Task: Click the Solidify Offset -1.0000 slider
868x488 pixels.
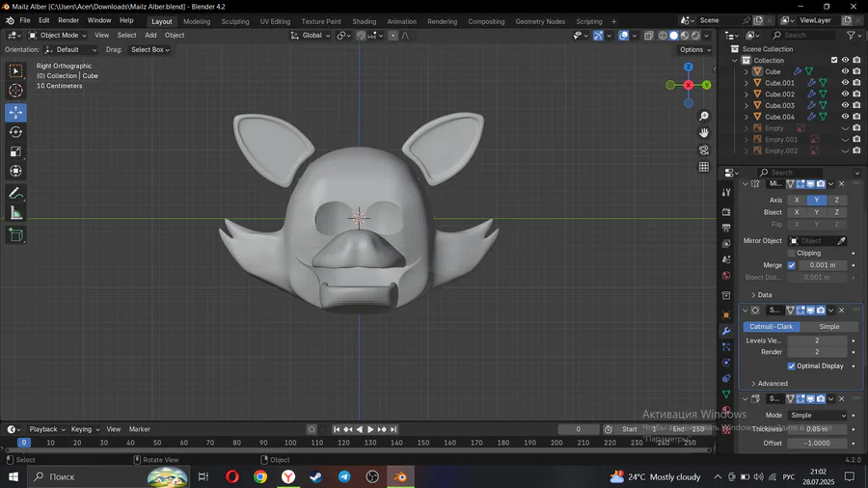Action: click(817, 444)
